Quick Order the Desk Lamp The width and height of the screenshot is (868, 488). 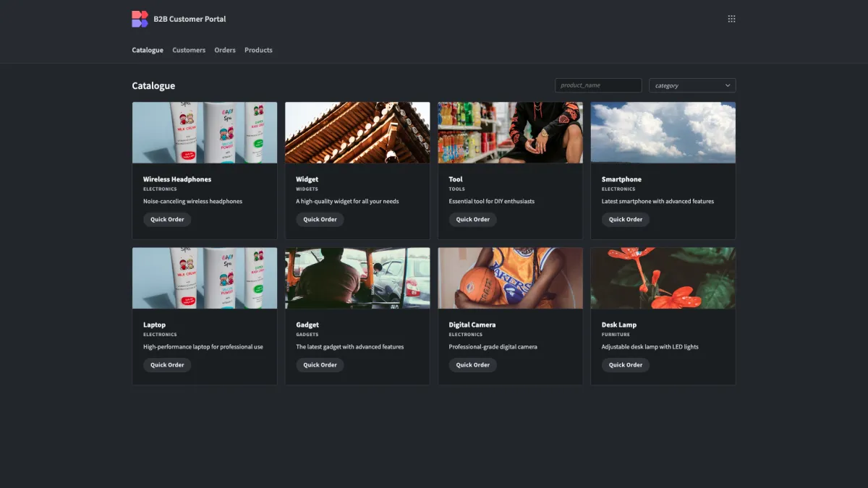click(626, 365)
